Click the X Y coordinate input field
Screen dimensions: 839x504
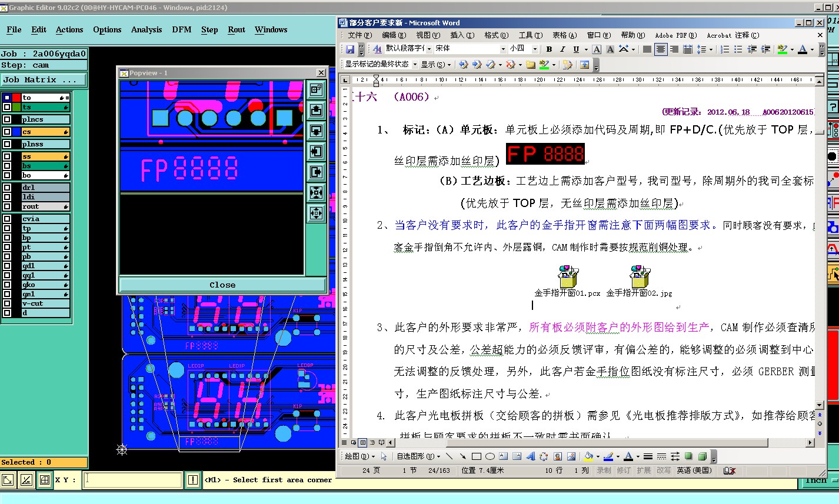[x=133, y=480]
